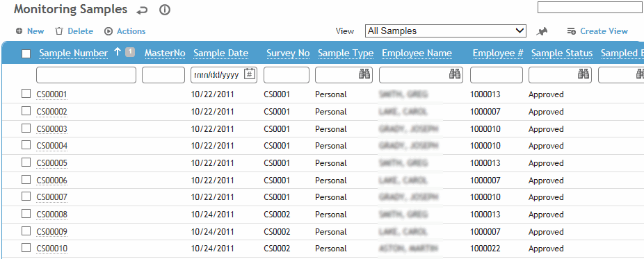
Task: Open sample record CS00007
Action: [51, 197]
